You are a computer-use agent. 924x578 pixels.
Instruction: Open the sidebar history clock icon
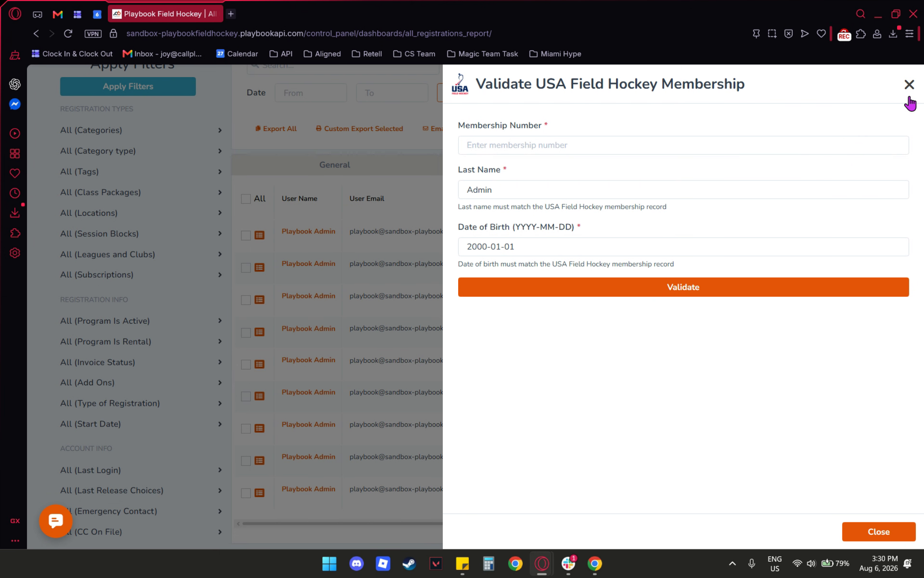point(15,193)
